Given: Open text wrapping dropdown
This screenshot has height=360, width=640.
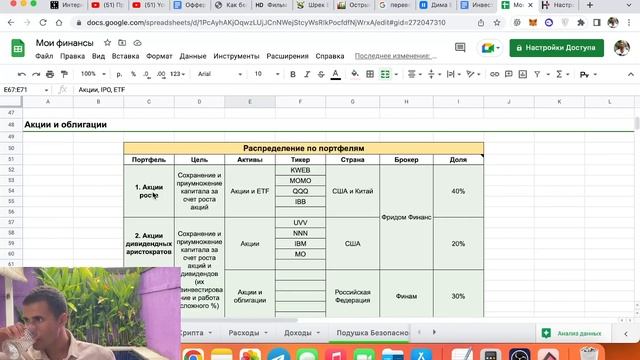Looking at the screenshot, I should 453,74.
